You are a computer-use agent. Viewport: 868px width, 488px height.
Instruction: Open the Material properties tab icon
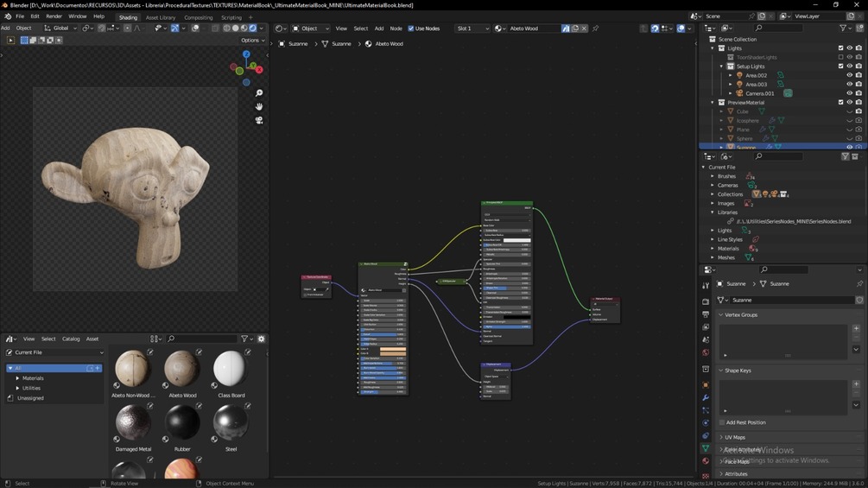706,461
